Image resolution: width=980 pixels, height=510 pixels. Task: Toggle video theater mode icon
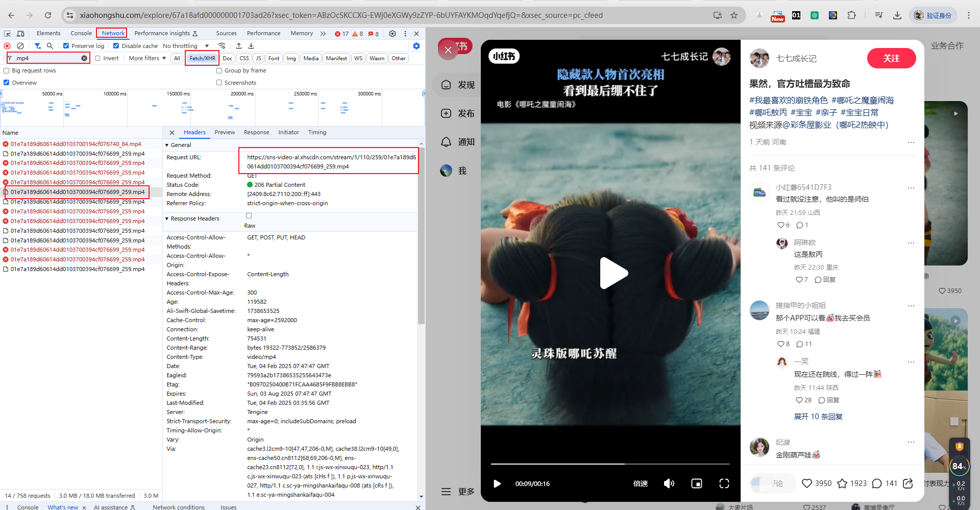tap(697, 483)
